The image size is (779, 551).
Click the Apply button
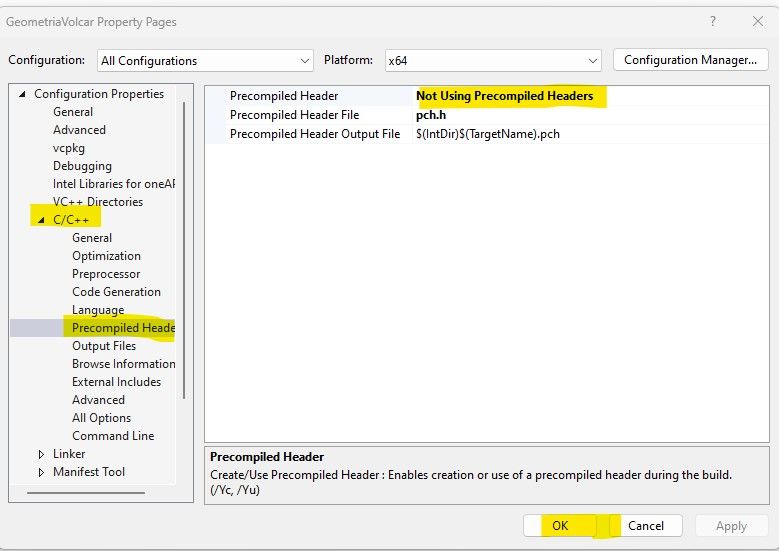click(731, 526)
